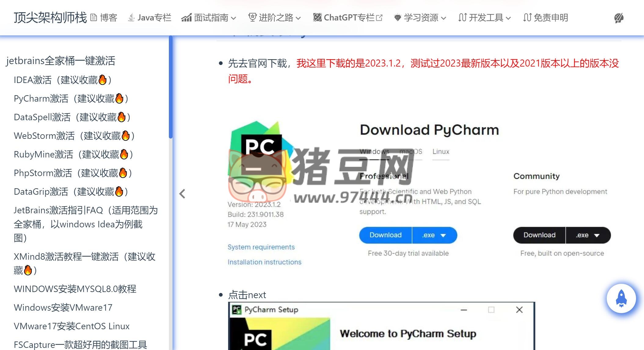644x350 pixels.
Task: Open PhpStorm激活 sidebar article
Action: tap(73, 173)
